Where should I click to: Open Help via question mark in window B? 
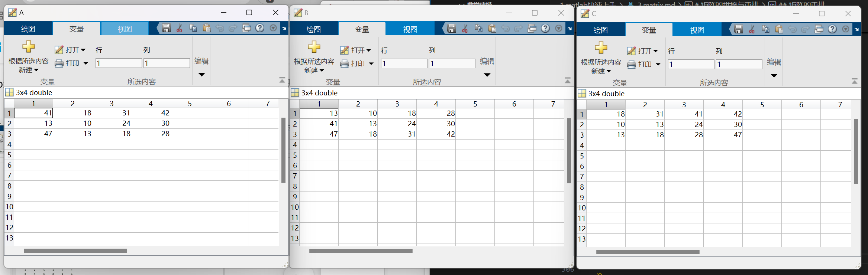click(545, 29)
